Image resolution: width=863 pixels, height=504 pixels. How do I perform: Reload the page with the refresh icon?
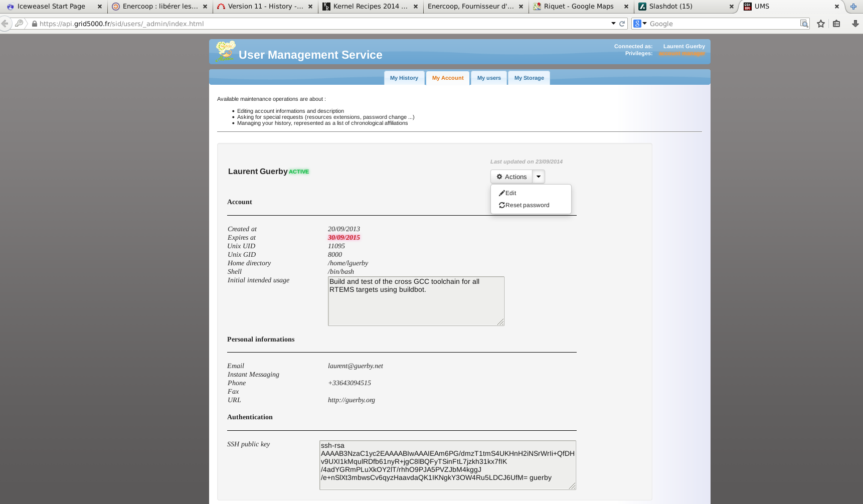click(x=622, y=24)
